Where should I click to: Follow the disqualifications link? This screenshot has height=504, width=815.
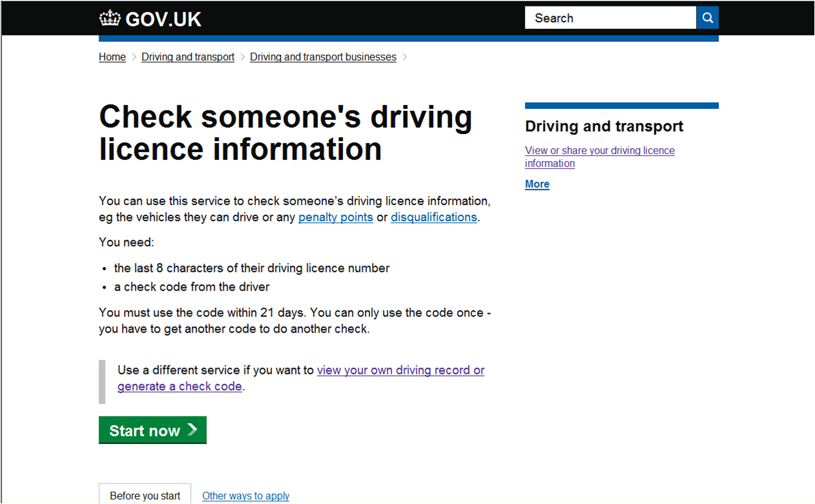click(x=433, y=217)
